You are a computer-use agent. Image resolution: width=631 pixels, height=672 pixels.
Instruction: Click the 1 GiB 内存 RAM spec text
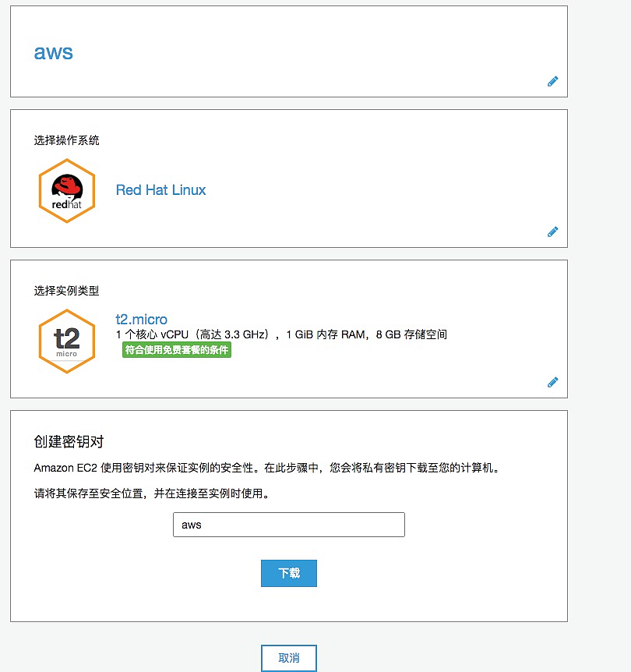point(325,334)
